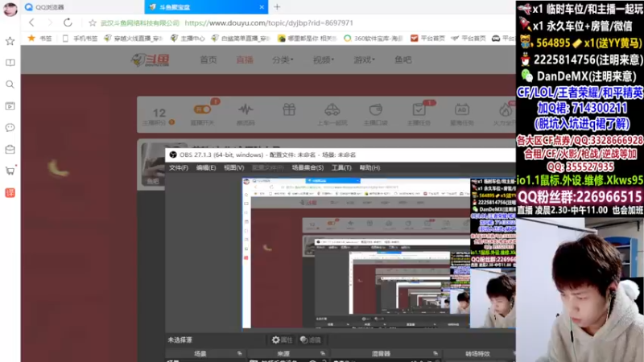Open OBS 场景集合(S) menu
The width and height of the screenshot is (644, 362).
pyautogui.click(x=308, y=167)
